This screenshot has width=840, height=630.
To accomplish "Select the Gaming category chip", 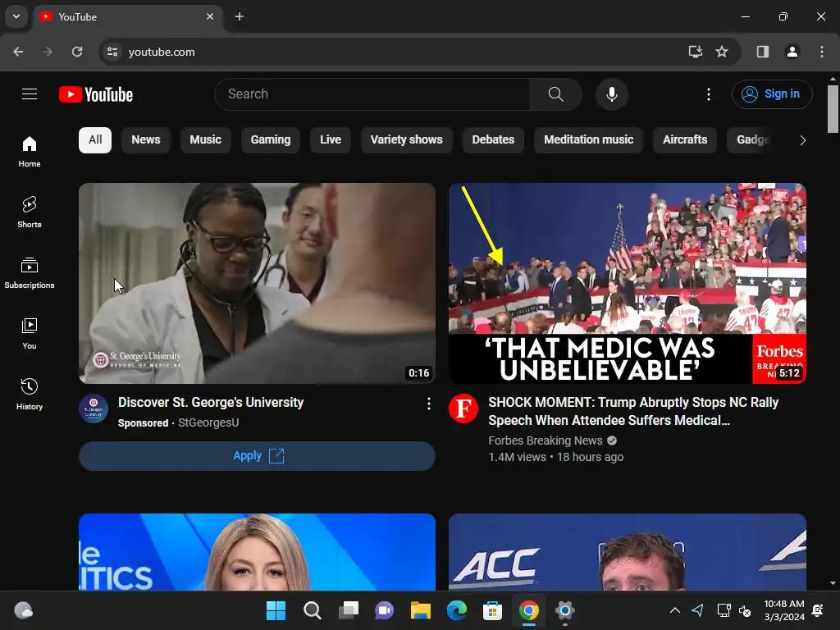I will click(x=271, y=139).
